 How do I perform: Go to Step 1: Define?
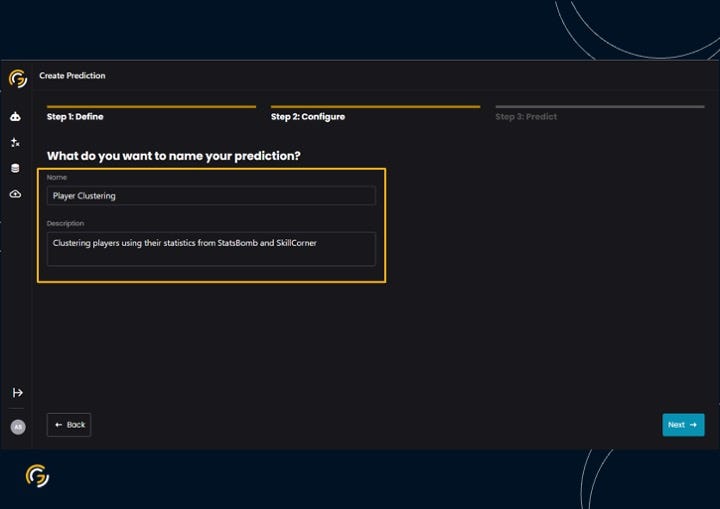point(75,117)
